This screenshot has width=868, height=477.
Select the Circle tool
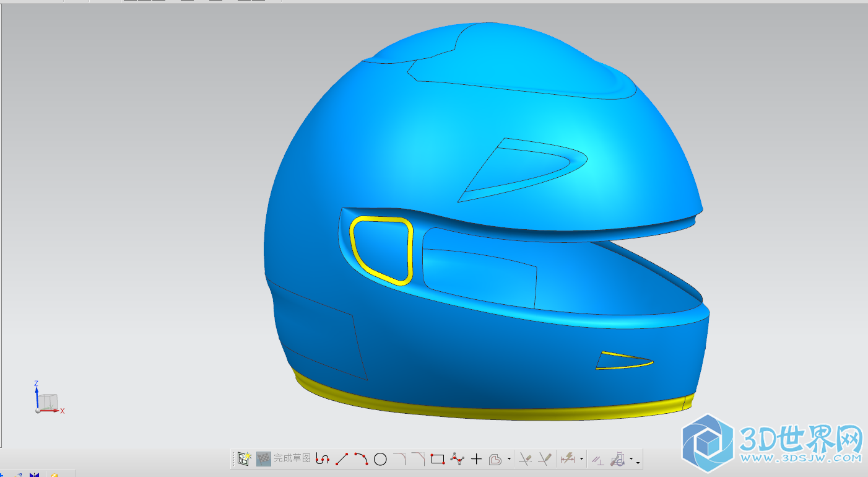point(380,459)
